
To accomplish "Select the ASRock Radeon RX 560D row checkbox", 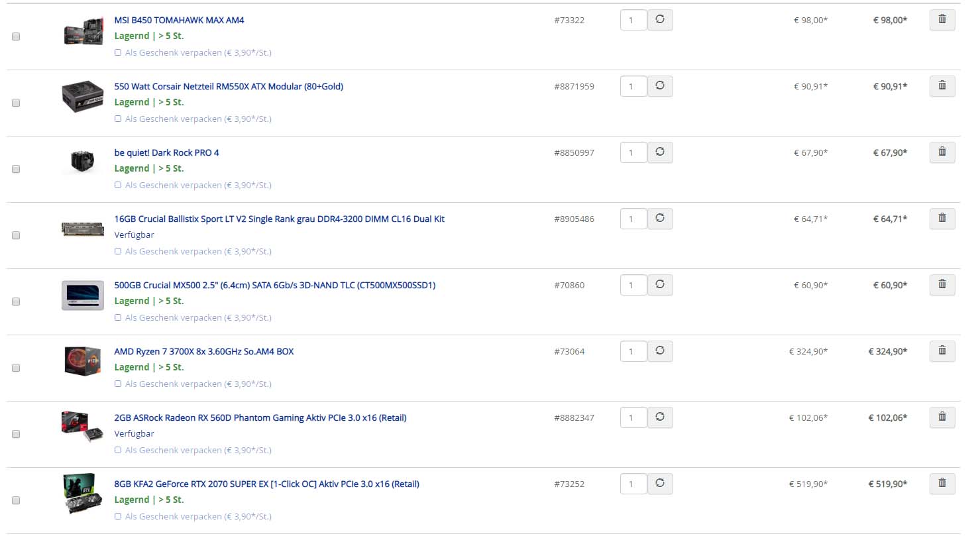I will point(16,434).
